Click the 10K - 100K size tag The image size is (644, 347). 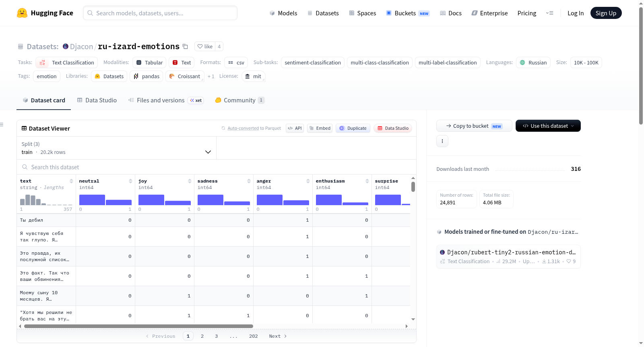point(586,62)
